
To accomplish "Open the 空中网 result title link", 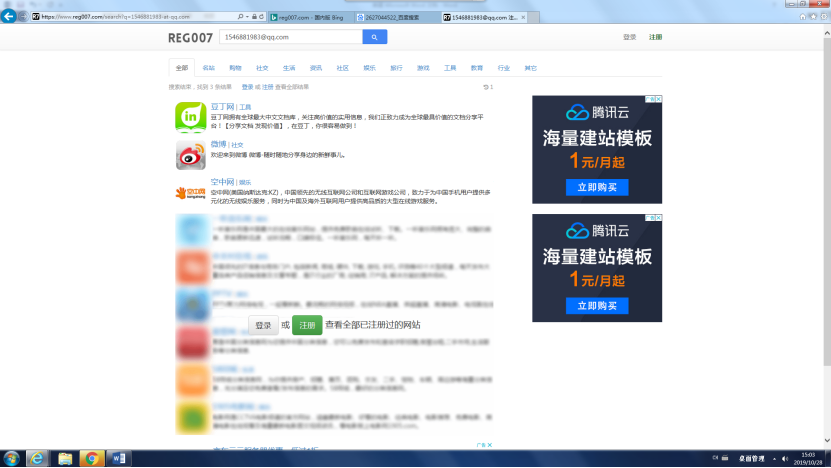I will [222, 182].
